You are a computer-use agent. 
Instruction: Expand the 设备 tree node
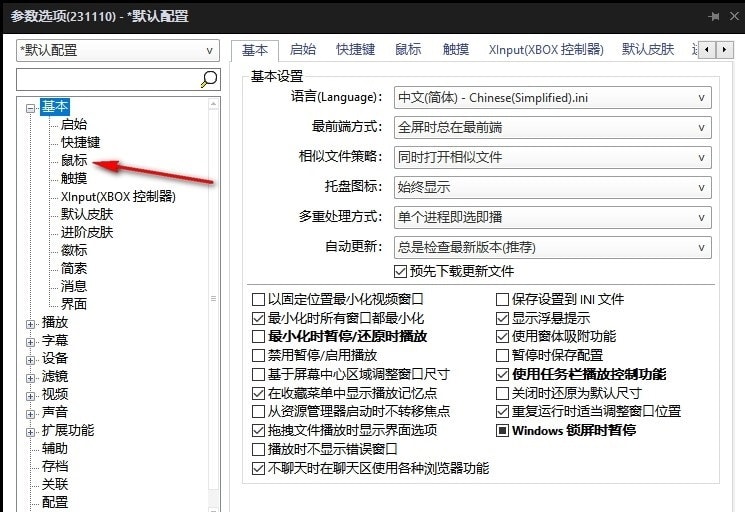[x=30, y=360]
